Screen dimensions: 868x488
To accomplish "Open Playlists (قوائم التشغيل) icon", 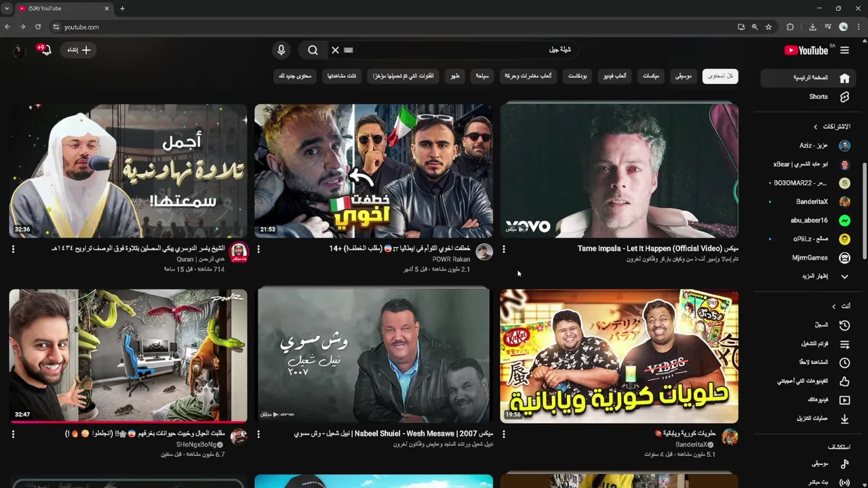I will 844,344.
